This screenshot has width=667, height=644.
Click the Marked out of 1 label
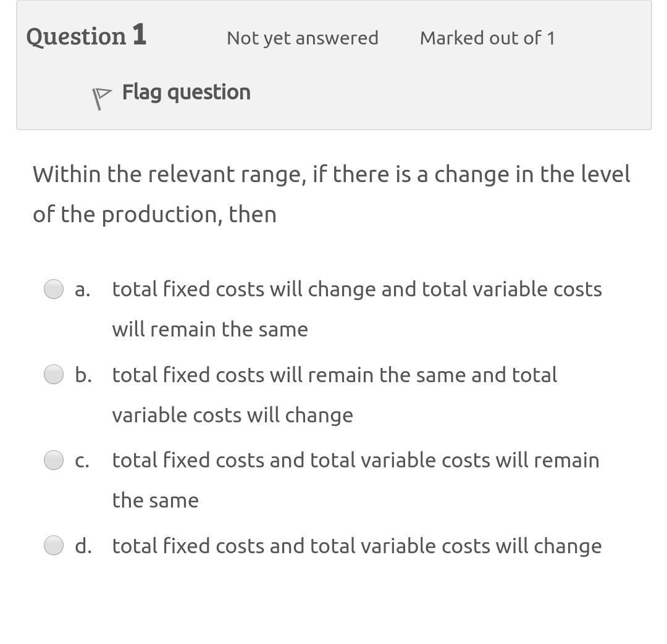(487, 37)
